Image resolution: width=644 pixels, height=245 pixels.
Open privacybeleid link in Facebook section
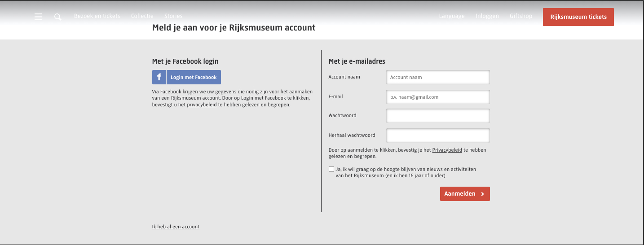point(202,105)
